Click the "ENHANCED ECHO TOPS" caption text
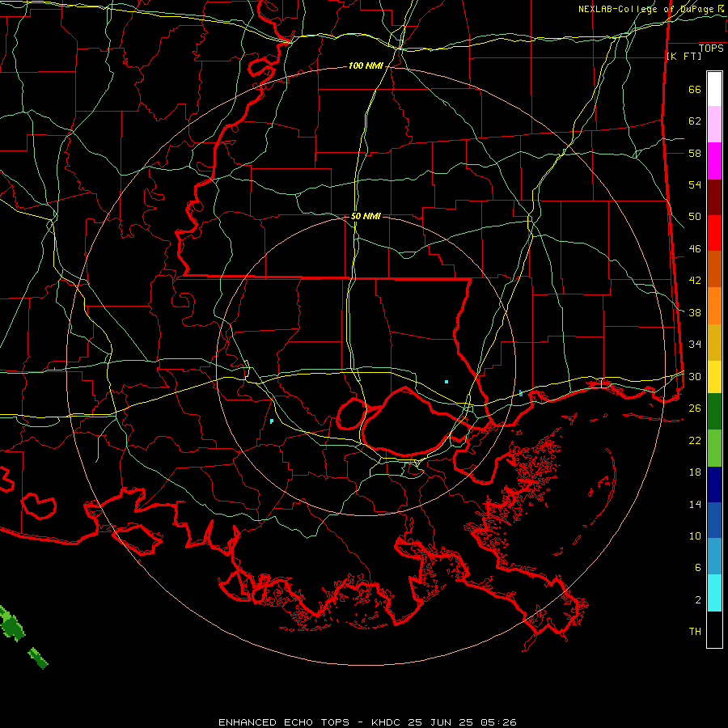The height and width of the screenshot is (728, 728). click(284, 722)
